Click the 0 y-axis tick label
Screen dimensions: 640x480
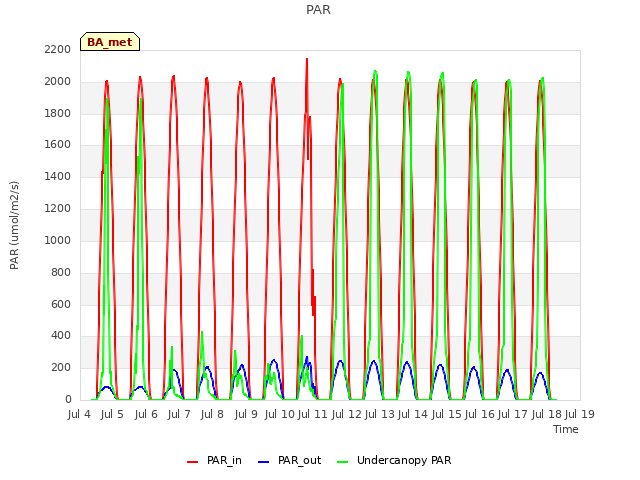pyautogui.click(x=68, y=399)
